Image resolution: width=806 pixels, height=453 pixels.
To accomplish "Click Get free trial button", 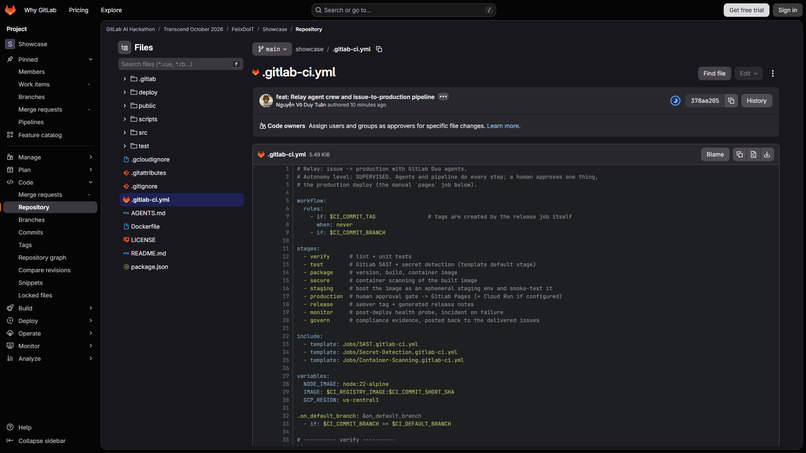I will 746,10.
